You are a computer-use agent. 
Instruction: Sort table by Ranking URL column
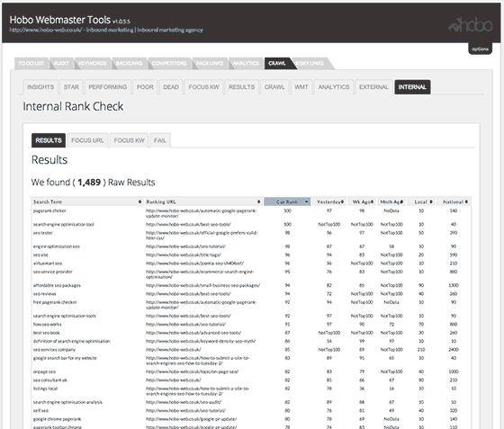click(203, 201)
